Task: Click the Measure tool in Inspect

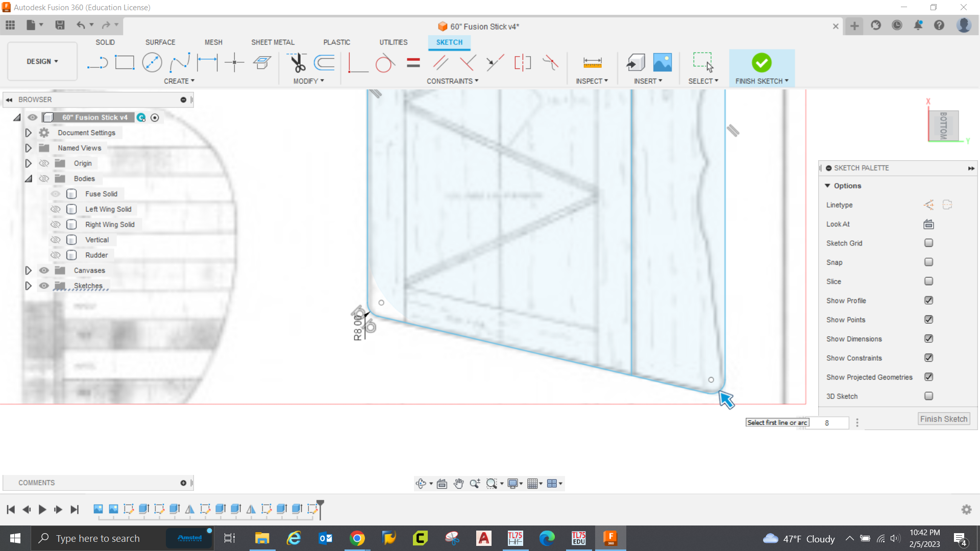Action: [592, 63]
